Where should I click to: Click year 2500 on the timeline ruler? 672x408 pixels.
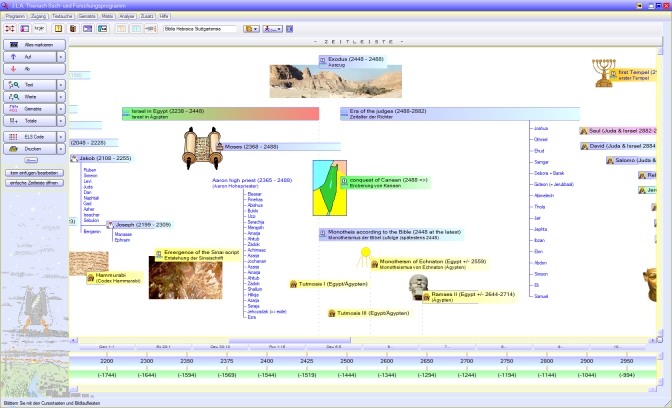click(347, 361)
